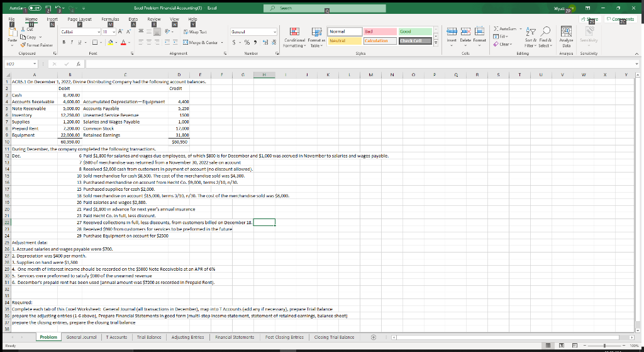Viewport: 644px width, 352px height.
Task: Decrease the font size
Action: coord(128,31)
